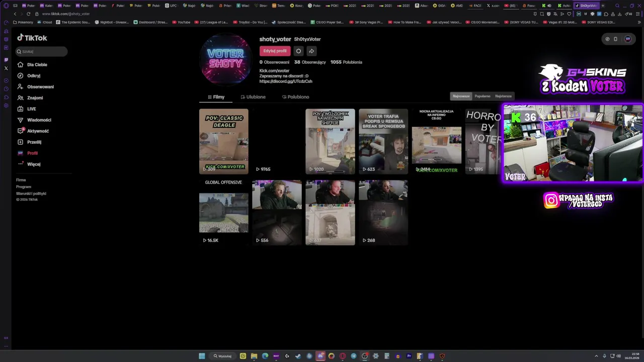Expand the Więcej menu
The image size is (644, 362).
[x=29, y=164]
